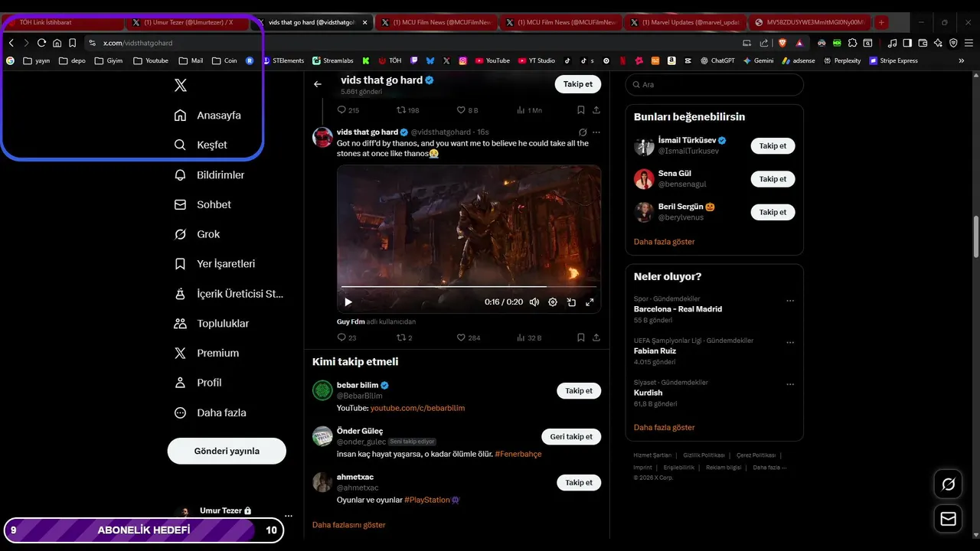The height and width of the screenshot is (551, 980).
Task: Open Sohbet messages
Action: tap(203, 204)
